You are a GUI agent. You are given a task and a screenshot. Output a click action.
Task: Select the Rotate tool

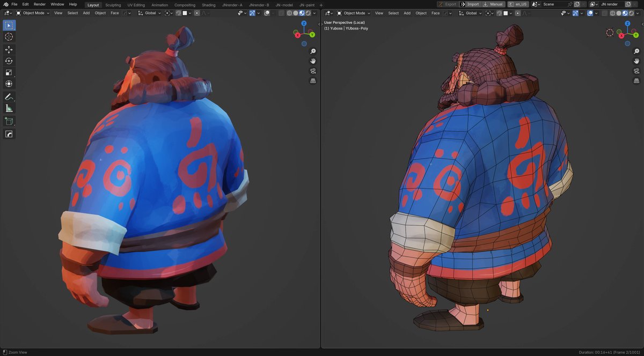click(x=9, y=61)
